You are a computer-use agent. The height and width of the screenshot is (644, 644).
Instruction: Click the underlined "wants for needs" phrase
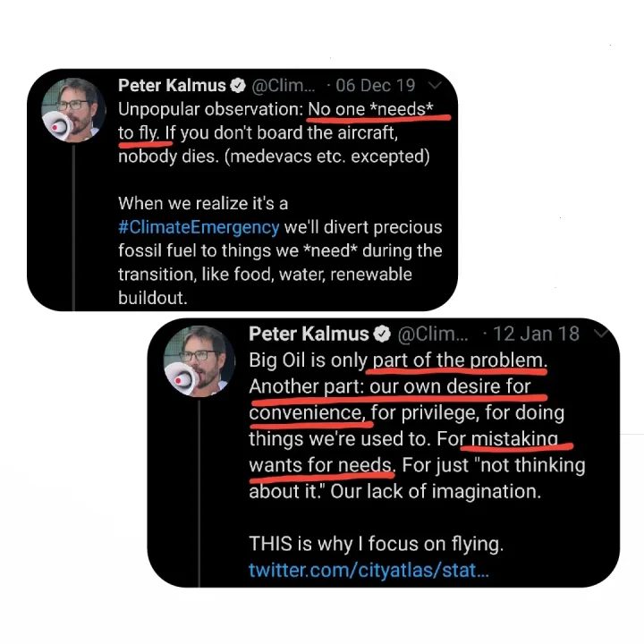point(321,465)
